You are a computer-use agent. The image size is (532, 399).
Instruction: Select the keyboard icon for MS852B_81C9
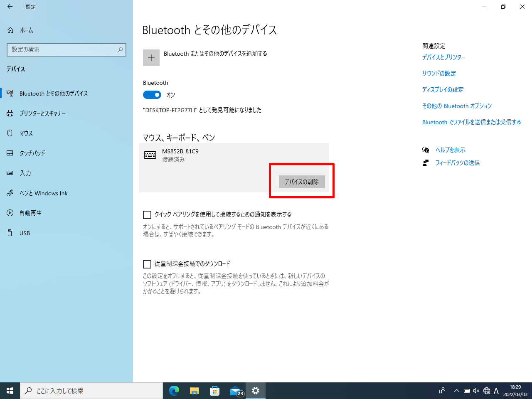click(150, 155)
